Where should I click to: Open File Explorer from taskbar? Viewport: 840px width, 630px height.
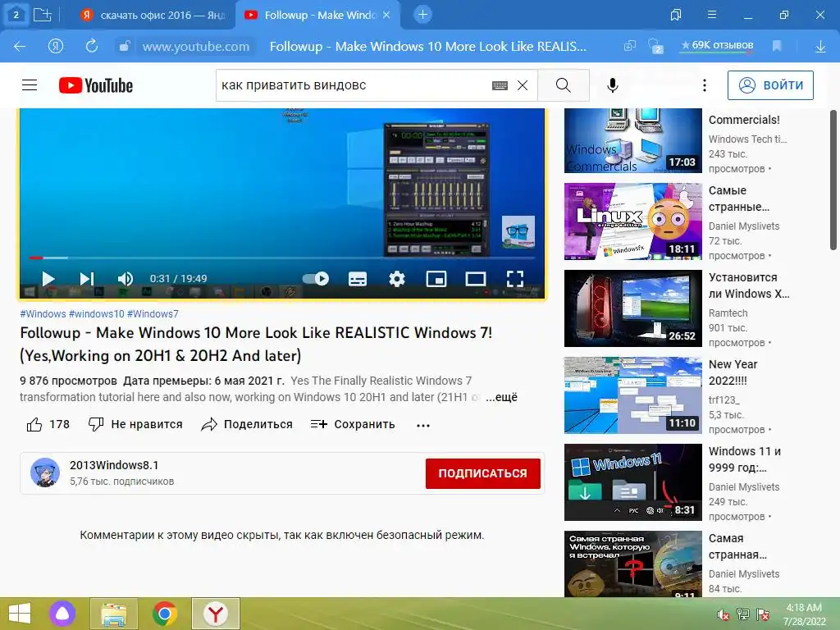point(114,614)
